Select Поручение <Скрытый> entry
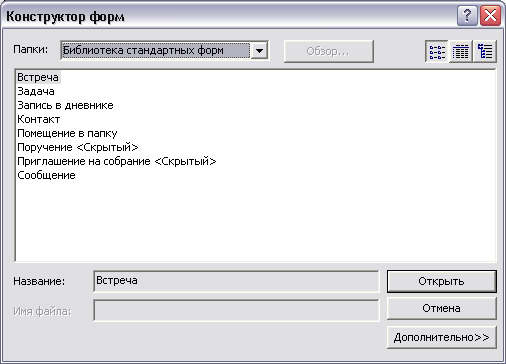The height and width of the screenshot is (364, 506). coord(78,147)
